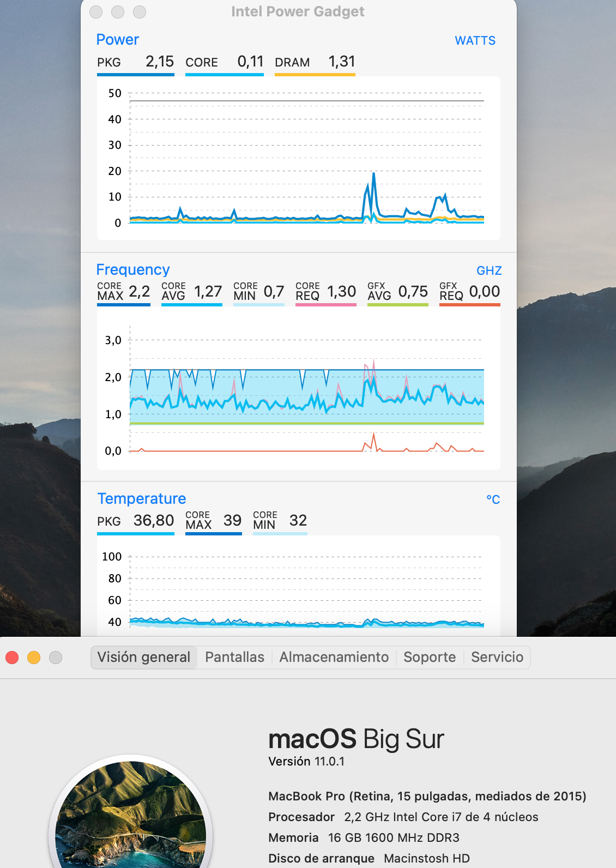
Task: Click the GHZ unit label
Action: tap(489, 271)
